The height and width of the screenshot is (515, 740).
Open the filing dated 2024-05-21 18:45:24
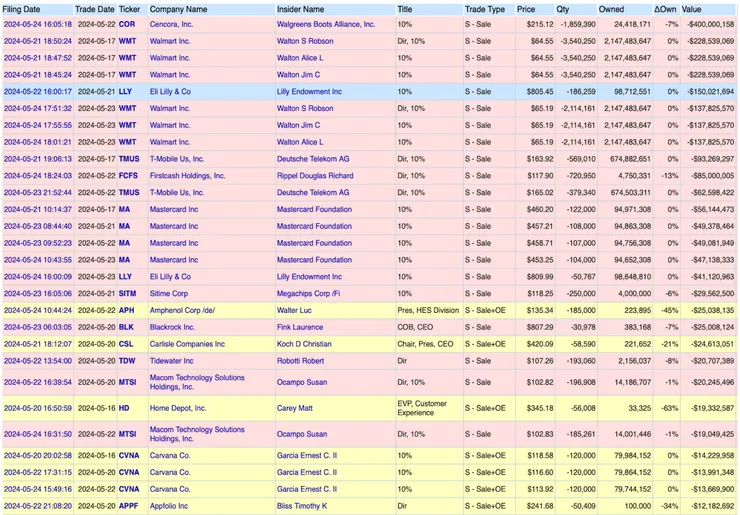tap(38, 75)
